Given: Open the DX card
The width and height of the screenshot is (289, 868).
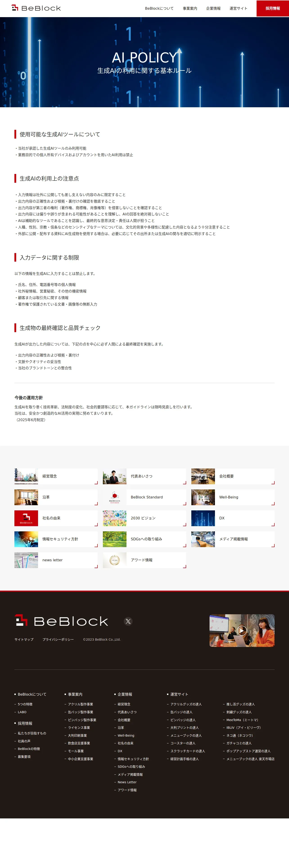Looking at the screenshot, I should click(x=233, y=518).
